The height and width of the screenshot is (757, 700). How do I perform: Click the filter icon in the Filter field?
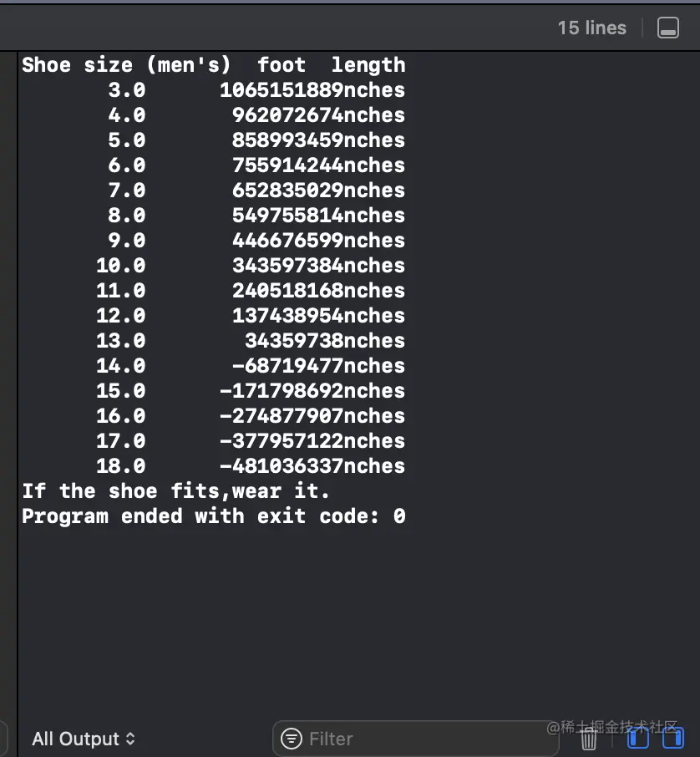(291, 739)
